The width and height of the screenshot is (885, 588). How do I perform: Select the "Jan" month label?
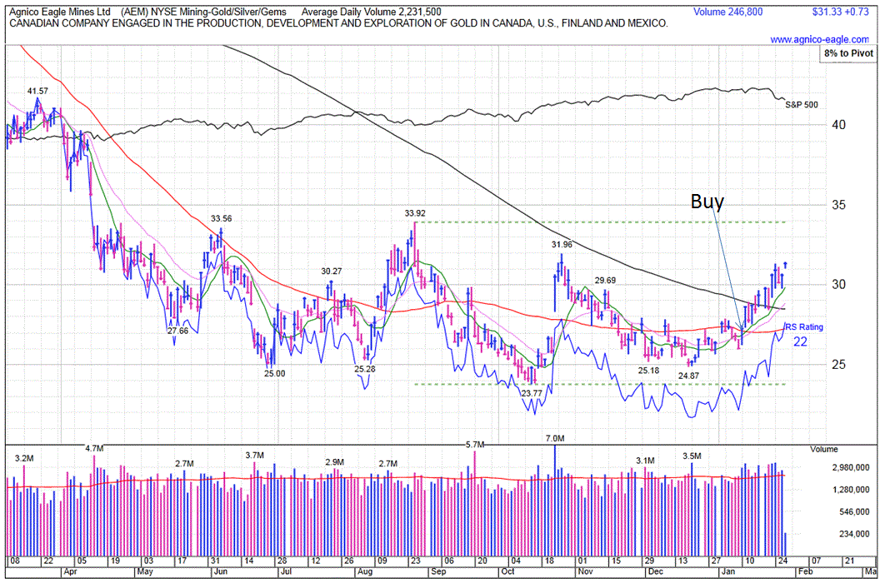pyautogui.click(x=727, y=571)
